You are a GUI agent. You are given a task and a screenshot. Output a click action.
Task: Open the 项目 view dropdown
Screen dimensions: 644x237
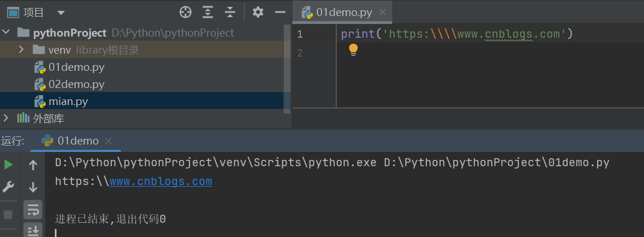[x=61, y=12]
